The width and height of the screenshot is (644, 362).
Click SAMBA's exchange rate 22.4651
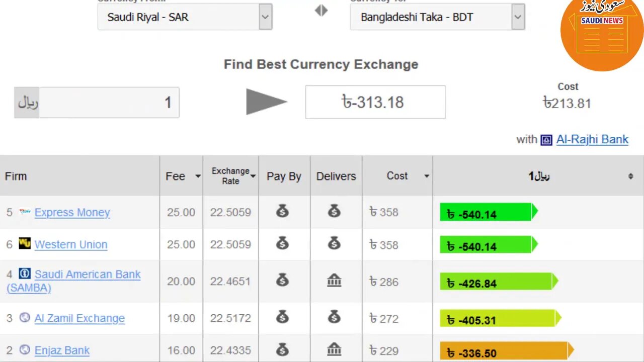pos(230,282)
